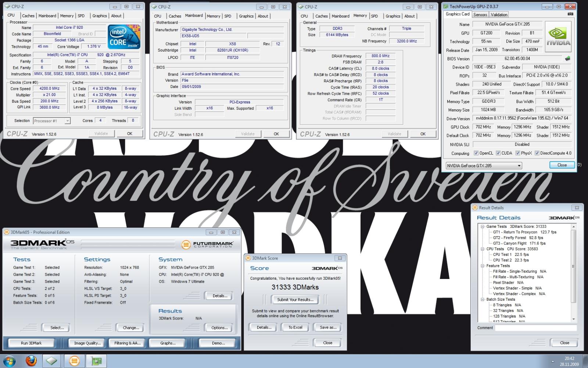Toggle the OpenCL checkbox
This screenshot has height=368, width=588.
pyautogui.click(x=476, y=153)
